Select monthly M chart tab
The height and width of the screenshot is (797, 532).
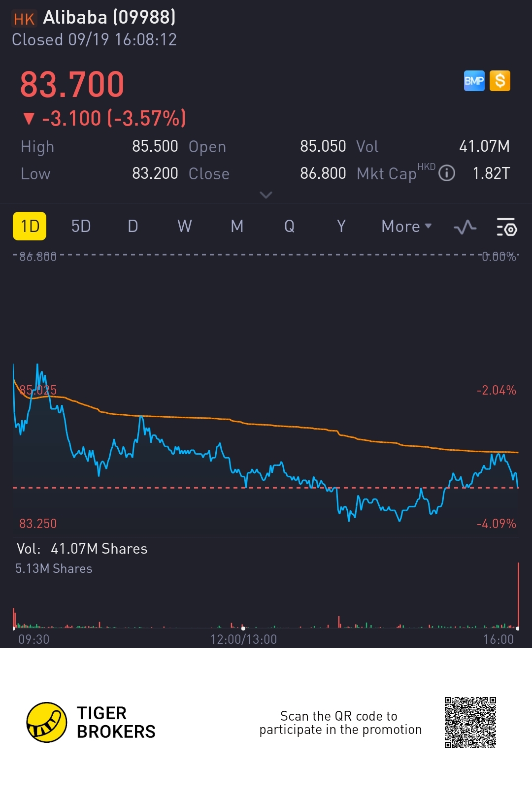pos(237,226)
